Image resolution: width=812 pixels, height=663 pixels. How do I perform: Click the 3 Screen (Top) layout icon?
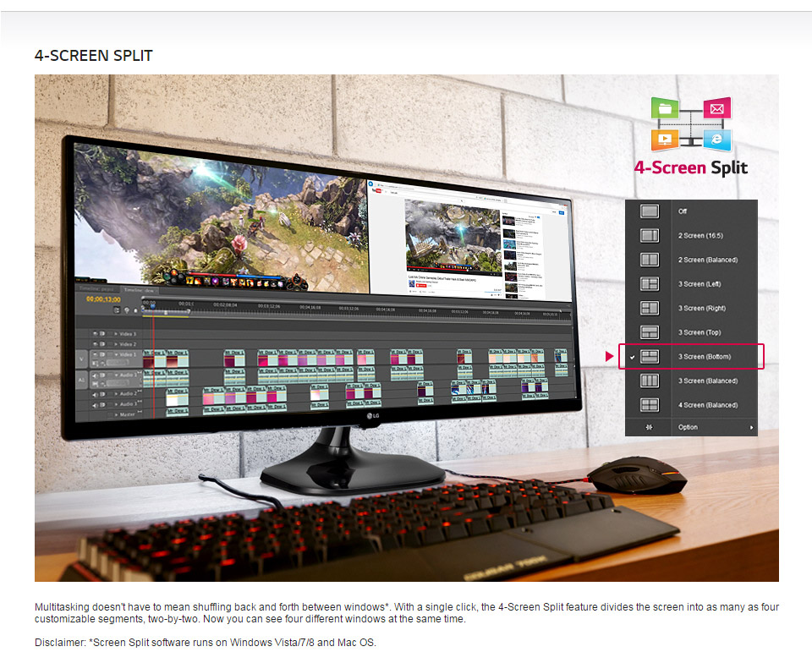[x=650, y=331]
